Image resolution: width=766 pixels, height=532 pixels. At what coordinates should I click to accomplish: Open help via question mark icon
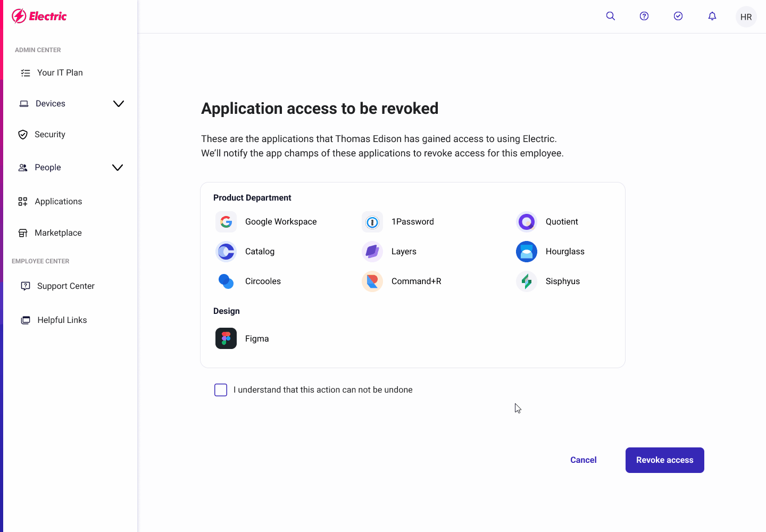point(644,16)
